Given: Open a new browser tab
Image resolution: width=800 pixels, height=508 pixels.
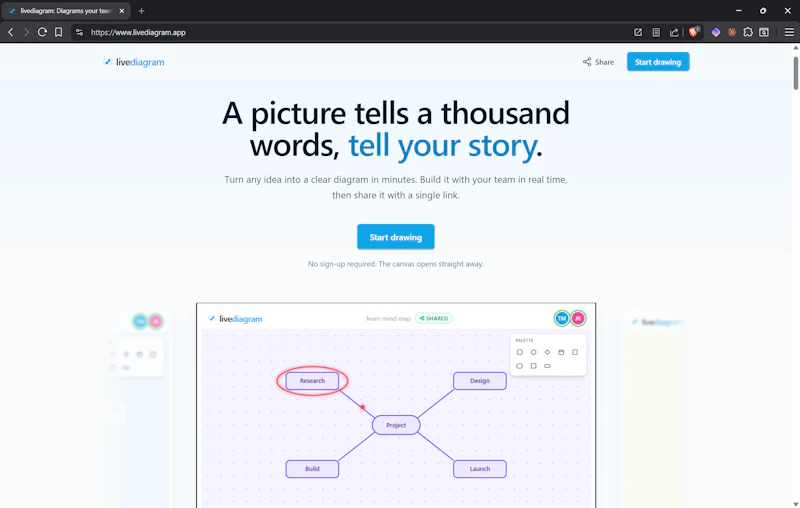Looking at the screenshot, I should pyautogui.click(x=141, y=11).
